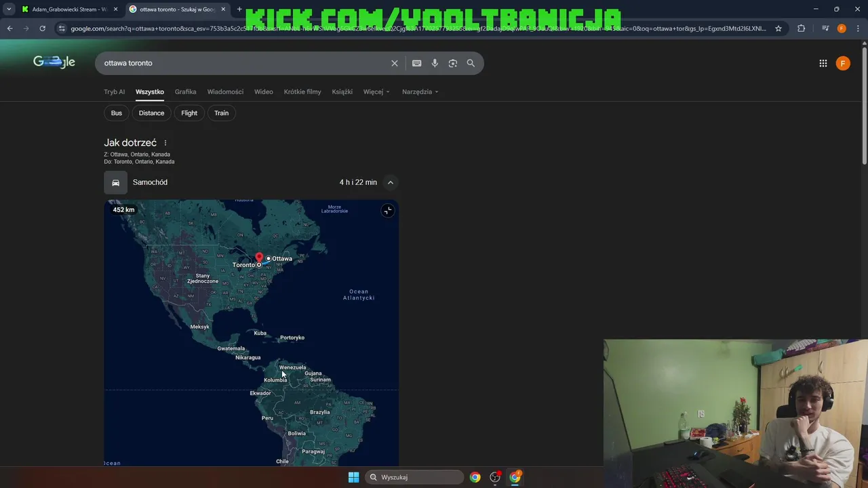Select the Train filter chip
The height and width of the screenshot is (488, 868).
(222, 113)
